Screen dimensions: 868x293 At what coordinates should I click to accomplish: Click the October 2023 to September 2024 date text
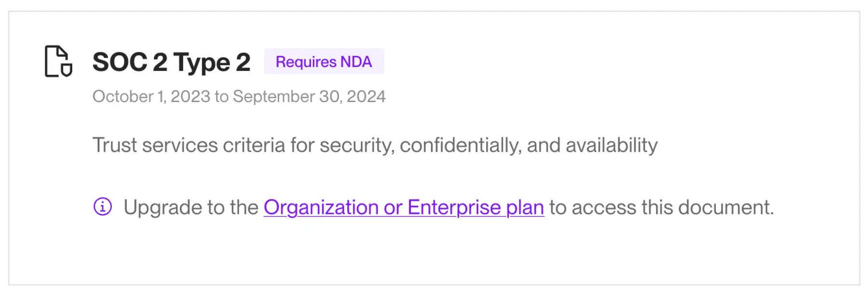(239, 96)
